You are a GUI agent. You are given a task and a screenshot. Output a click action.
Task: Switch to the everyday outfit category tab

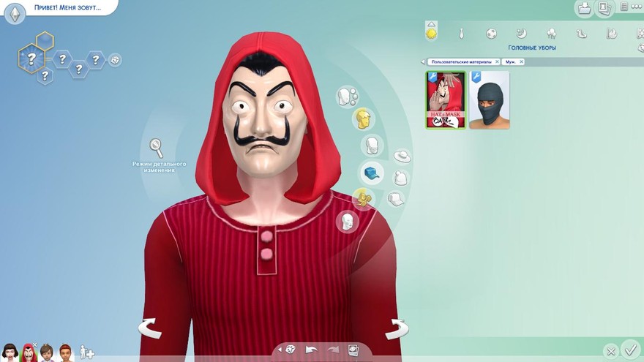point(432,33)
